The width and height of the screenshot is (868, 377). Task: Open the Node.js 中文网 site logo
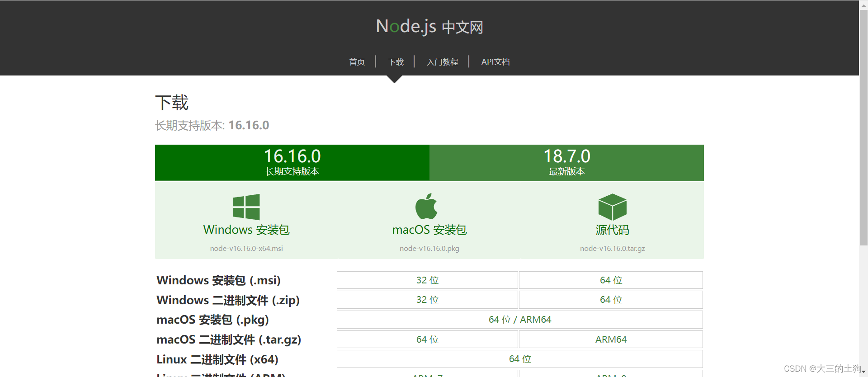coord(429,27)
